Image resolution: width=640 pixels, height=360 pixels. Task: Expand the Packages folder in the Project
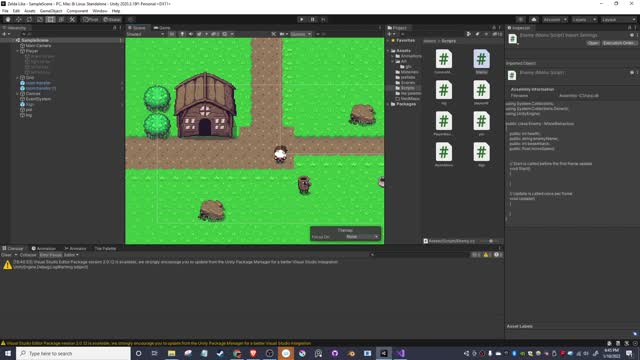pos(388,104)
